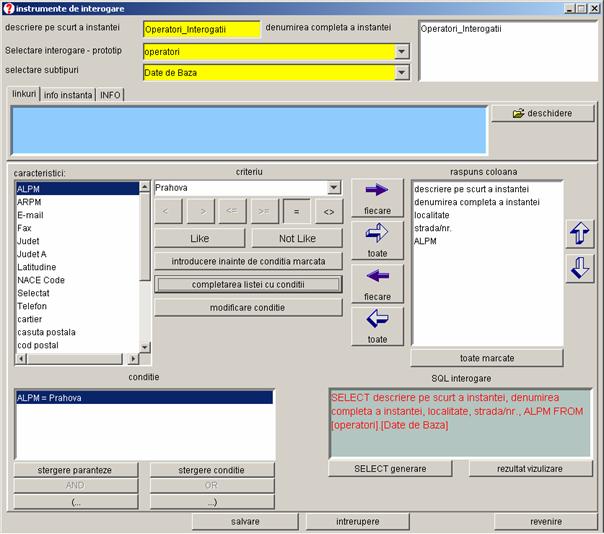Move column up with the up arrow

coord(579,234)
